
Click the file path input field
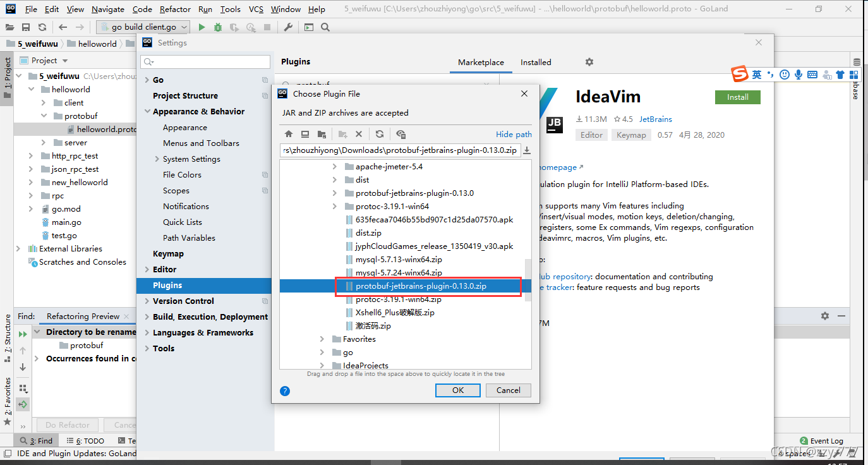coord(400,150)
